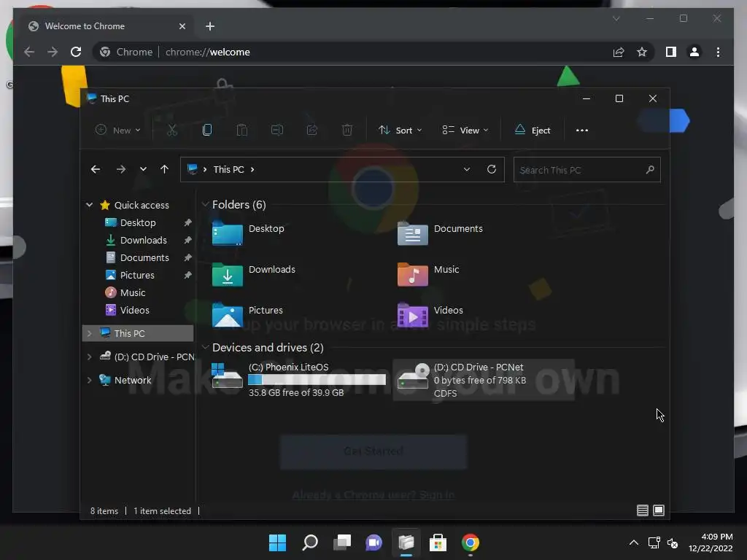Screen dimensions: 747x560
Task: Select the Downloads folder icon
Action: click(228, 275)
